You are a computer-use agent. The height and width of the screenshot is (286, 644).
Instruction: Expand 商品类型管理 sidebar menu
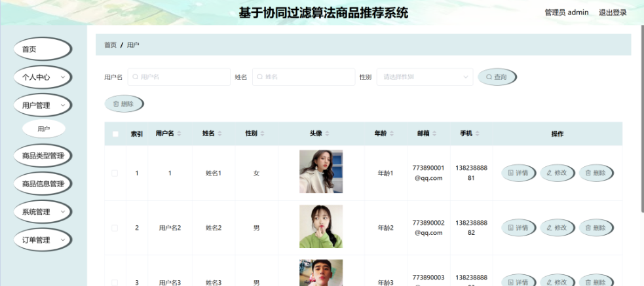click(43, 156)
